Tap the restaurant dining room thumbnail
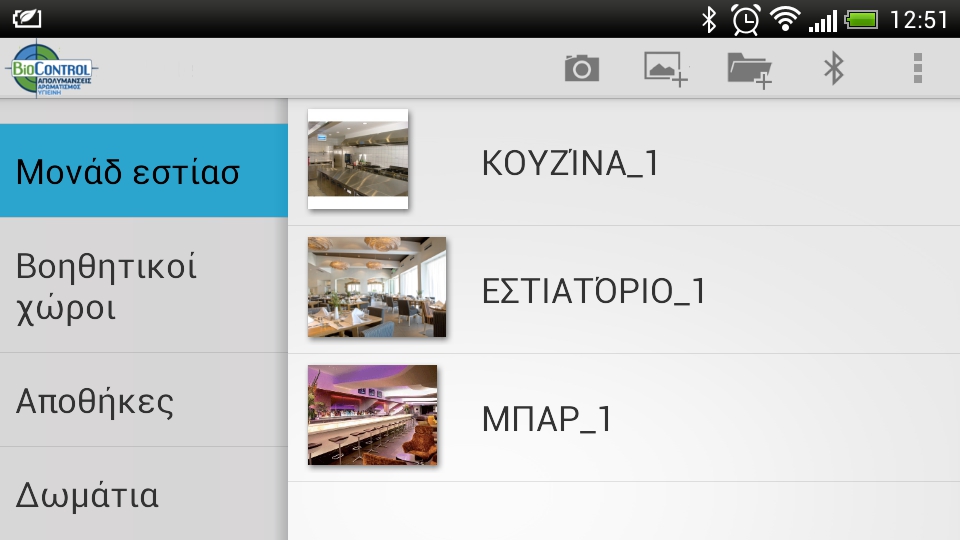 point(377,287)
